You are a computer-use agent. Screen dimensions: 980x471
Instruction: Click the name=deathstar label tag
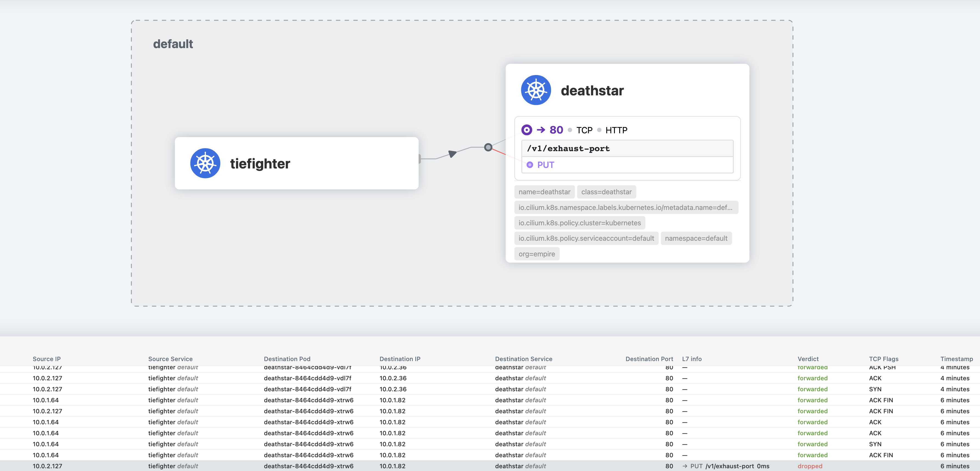pos(544,192)
